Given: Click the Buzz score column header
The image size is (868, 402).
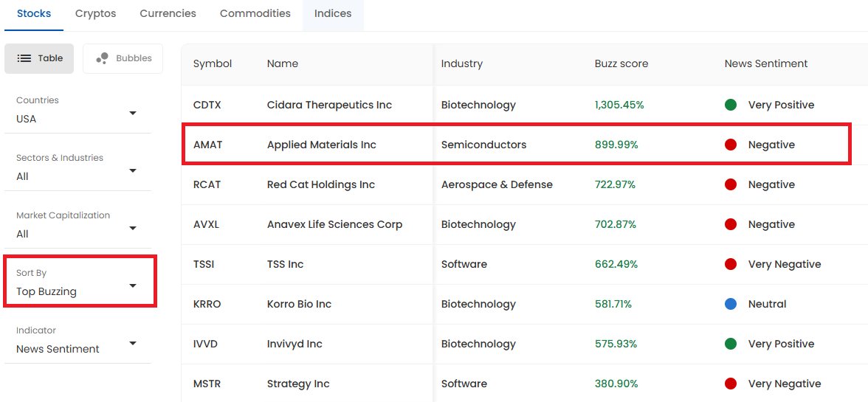Looking at the screenshot, I should [x=621, y=63].
